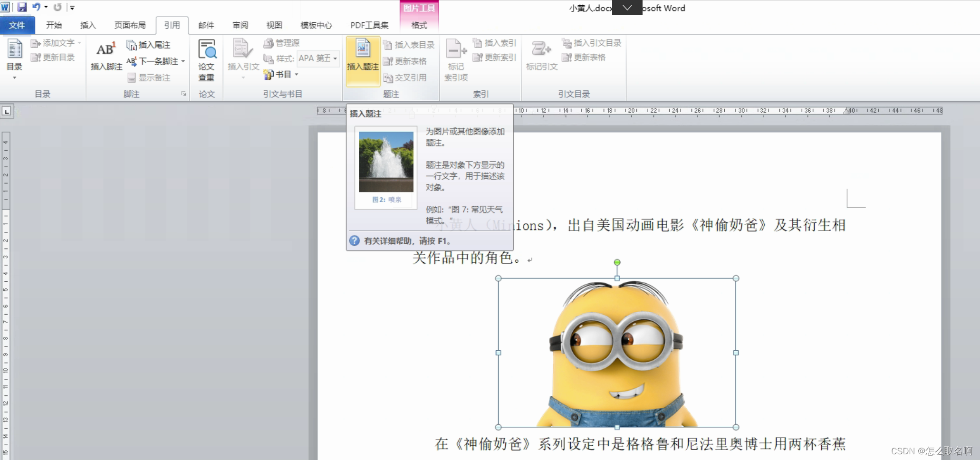The height and width of the screenshot is (460, 980).
Task: Open the PDF工具集 tab
Action: 369,25
